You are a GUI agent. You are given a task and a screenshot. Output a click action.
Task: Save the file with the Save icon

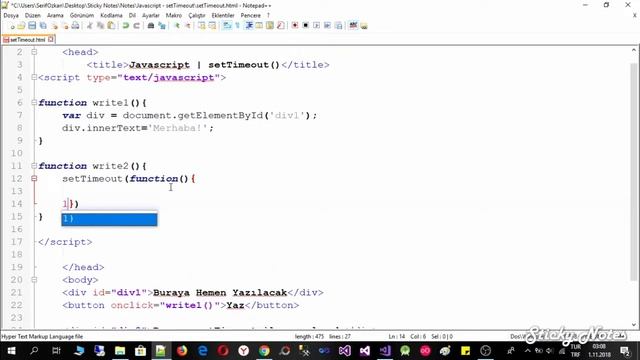click(x=32, y=26)
